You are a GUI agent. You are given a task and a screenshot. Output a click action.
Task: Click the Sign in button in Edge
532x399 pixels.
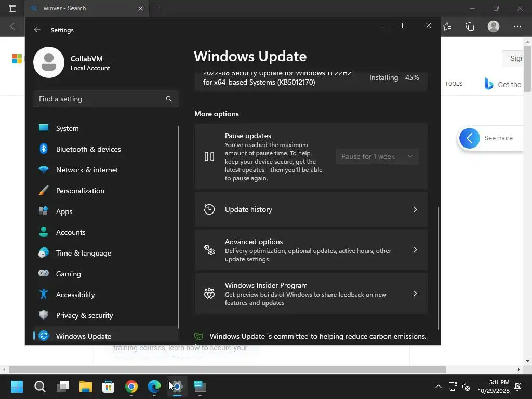(x=513, y=58)
